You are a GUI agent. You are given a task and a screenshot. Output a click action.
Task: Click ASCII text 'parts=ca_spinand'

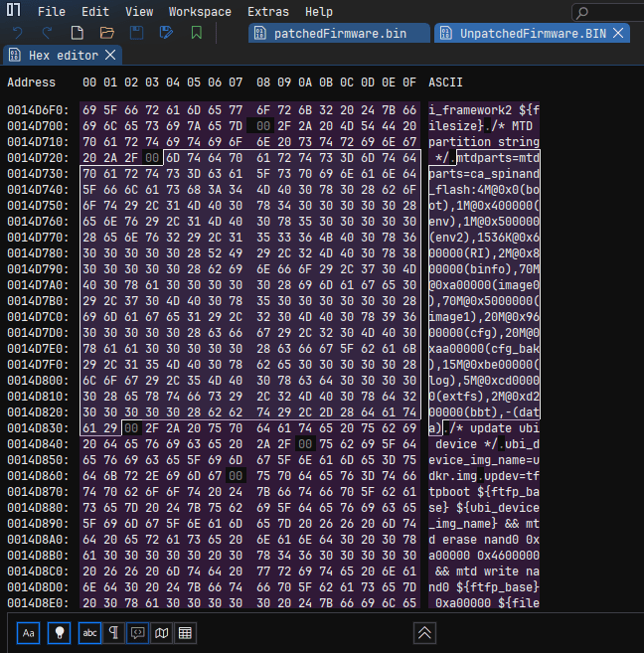(x=484, y=174)
